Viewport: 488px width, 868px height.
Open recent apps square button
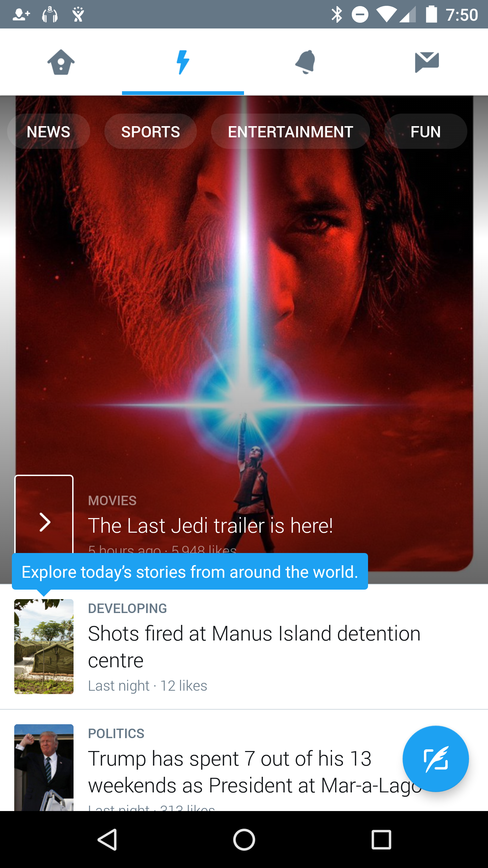[381, 840]
